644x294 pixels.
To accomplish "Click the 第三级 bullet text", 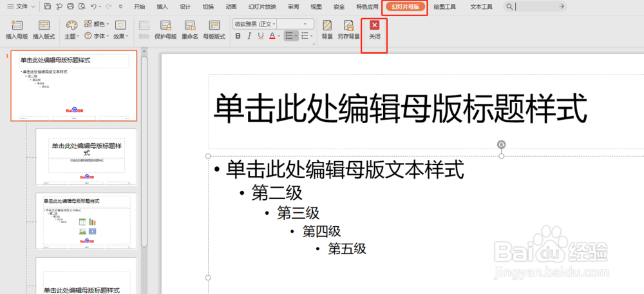I will (x=298, y=213).
